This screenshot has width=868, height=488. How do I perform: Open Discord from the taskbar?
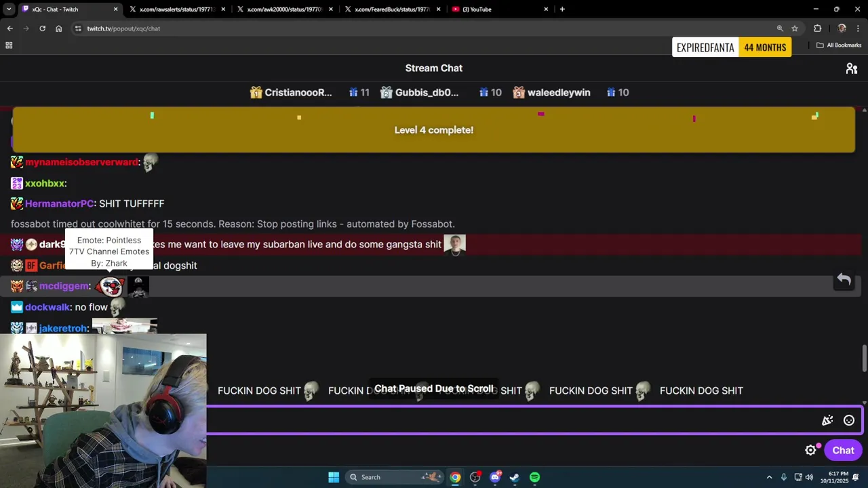tap(495, 477)
